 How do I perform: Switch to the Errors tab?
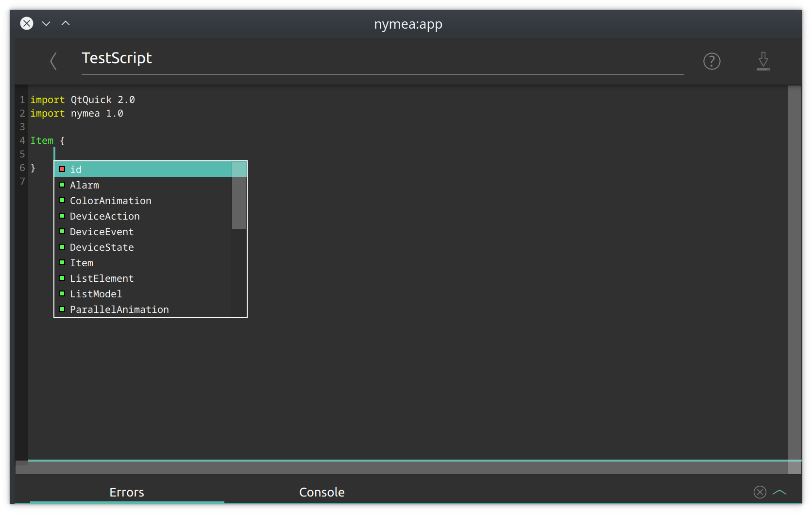coord(127,492)
